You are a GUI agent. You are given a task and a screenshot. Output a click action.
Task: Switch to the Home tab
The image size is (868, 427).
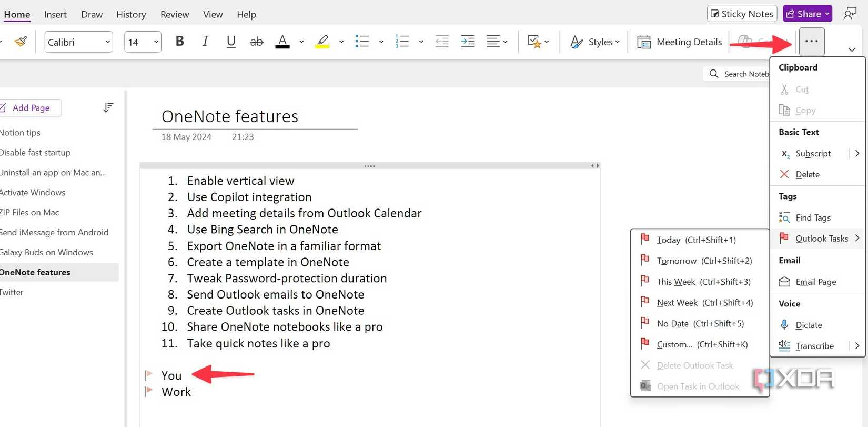point(17,14)
